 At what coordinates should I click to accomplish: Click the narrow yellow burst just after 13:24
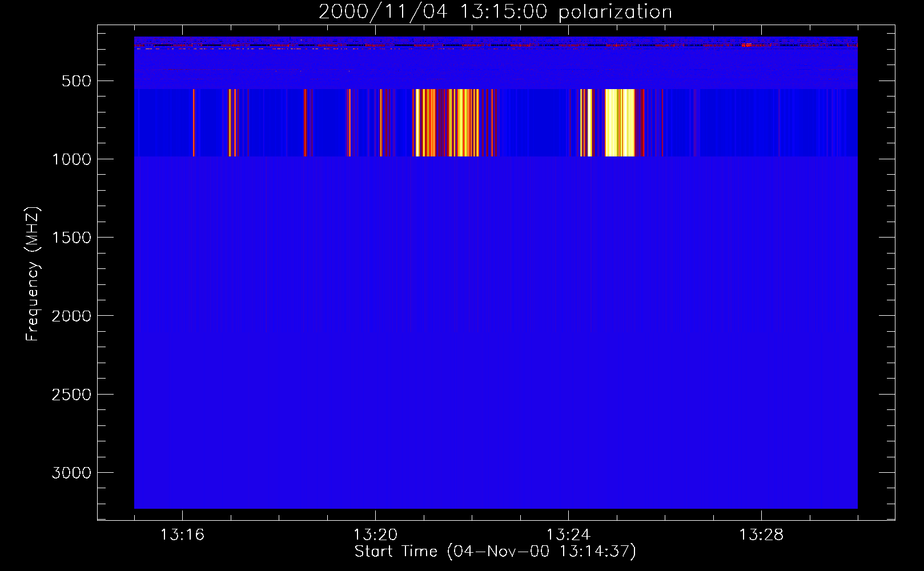coord(586,123)
